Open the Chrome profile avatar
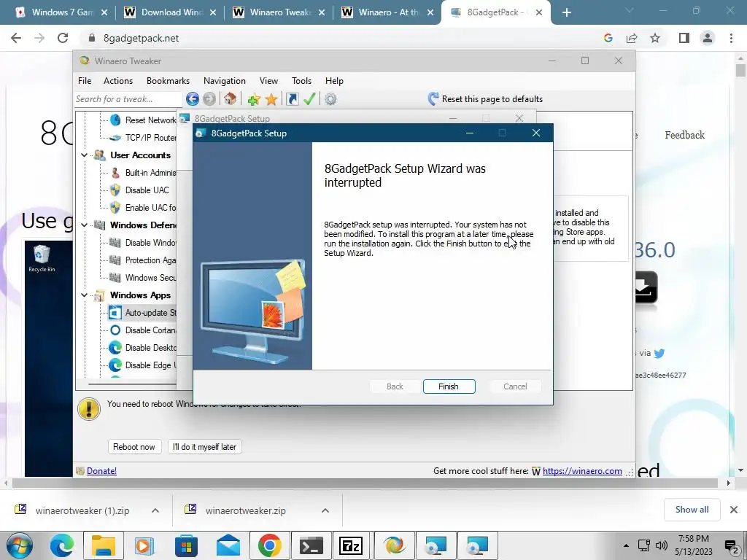This screenshot has height=560, width=747. (708, 38)
